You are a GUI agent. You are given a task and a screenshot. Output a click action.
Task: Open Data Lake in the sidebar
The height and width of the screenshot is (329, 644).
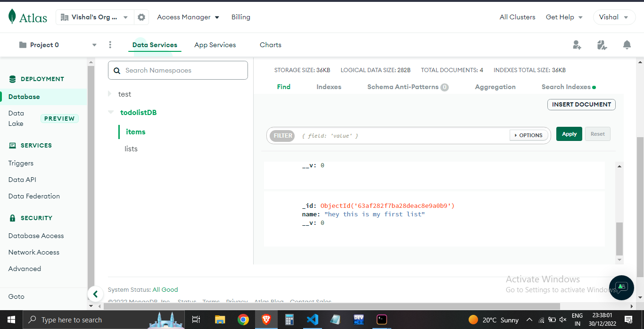(16, 118)
